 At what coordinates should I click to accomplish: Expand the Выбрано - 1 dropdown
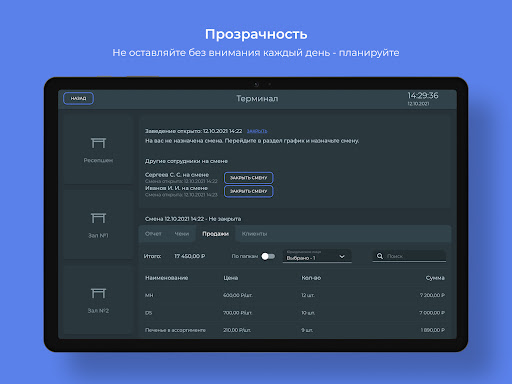pyautogui.click(x=317, y=256)
